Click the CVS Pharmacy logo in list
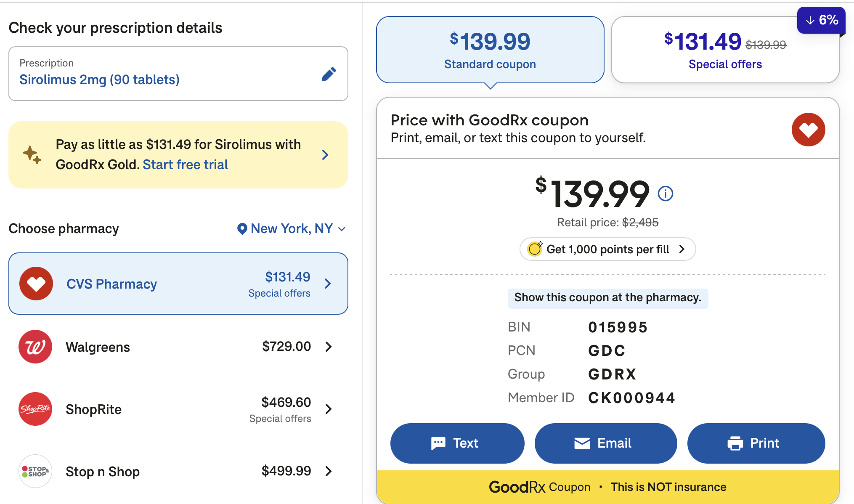Image resolution: width=854 pixels, height=504 pixels. coord(36,284)
